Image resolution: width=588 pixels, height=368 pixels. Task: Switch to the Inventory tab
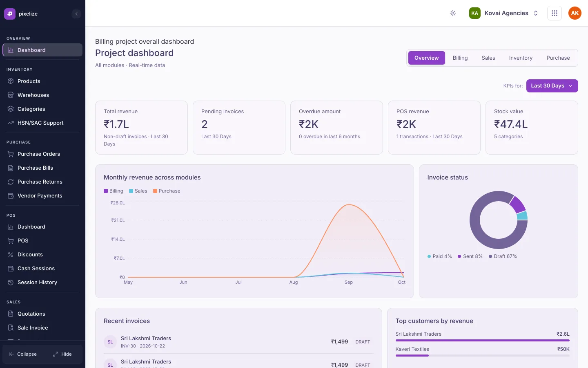pos(521,58)
